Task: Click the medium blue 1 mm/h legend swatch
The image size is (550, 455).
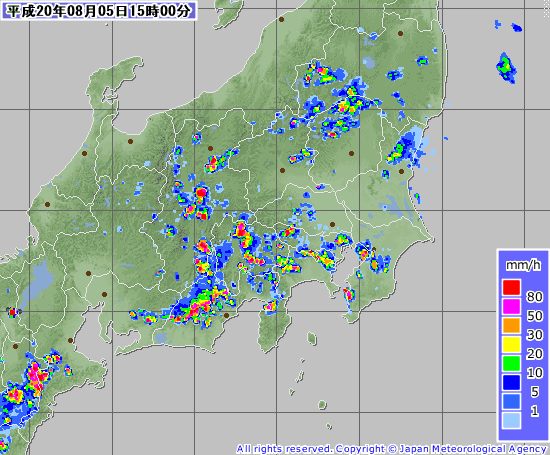Action: [x=511, y=401]
